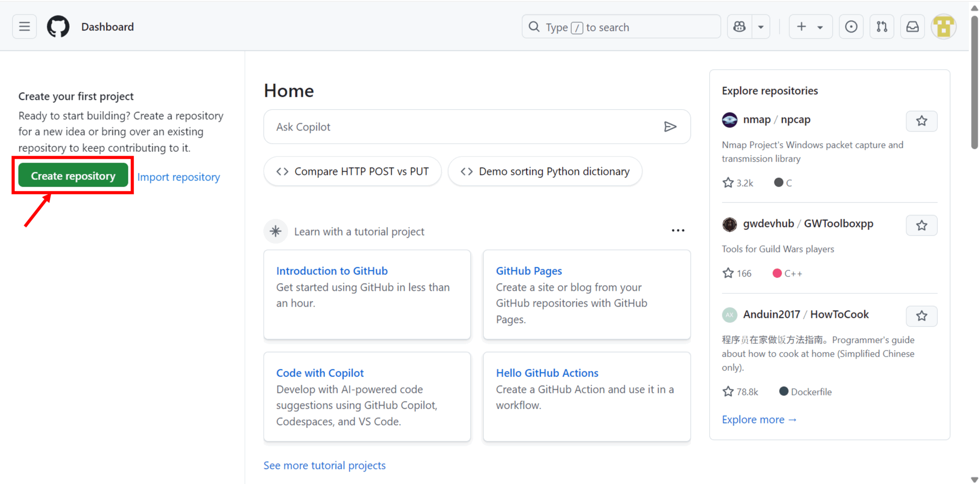The image size is (980, 484).
Task: Open the profile menu via your avatar
Action: [943, 26]
